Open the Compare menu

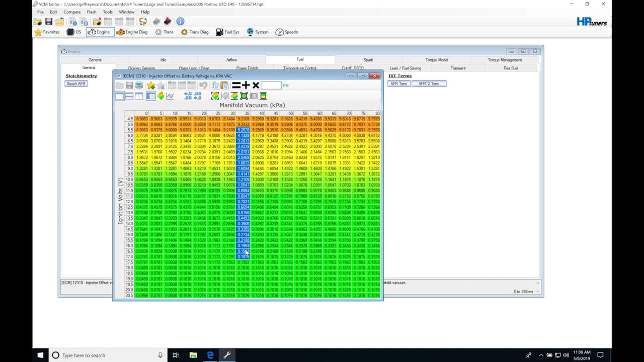72,12
